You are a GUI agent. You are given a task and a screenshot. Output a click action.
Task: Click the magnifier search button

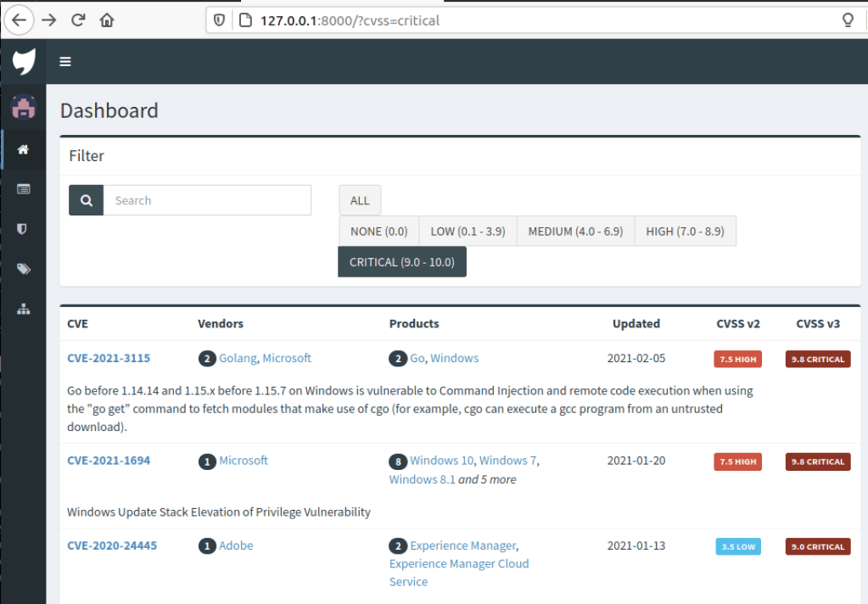86,200
